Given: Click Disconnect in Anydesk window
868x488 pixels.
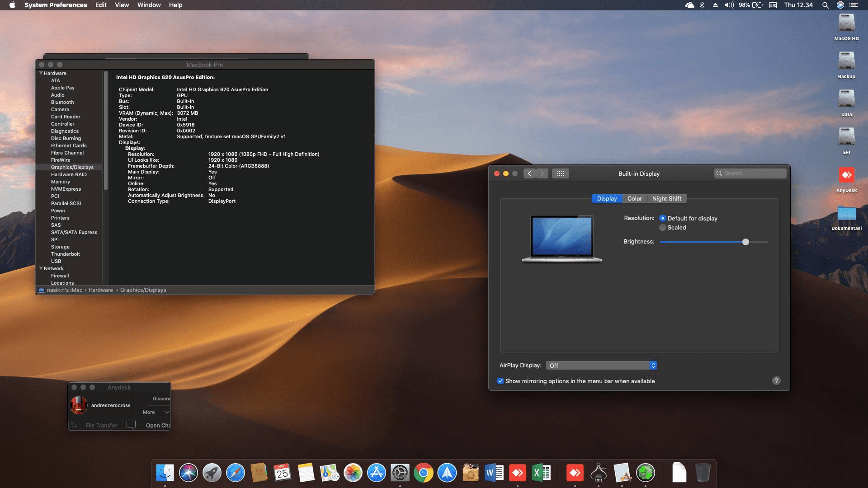Looking at the screenshot, I should (x=161, y=399).
